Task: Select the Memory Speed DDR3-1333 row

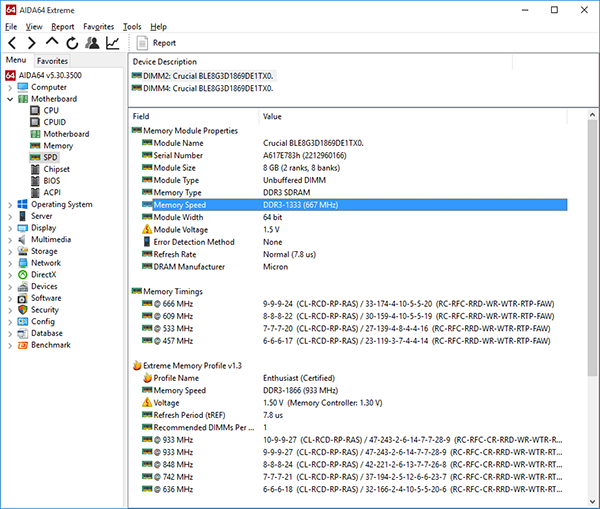Action: (x=354, y=205)
